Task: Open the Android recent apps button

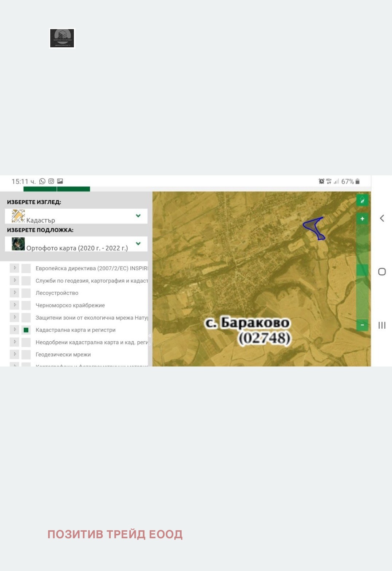Action: pos(382,325)
